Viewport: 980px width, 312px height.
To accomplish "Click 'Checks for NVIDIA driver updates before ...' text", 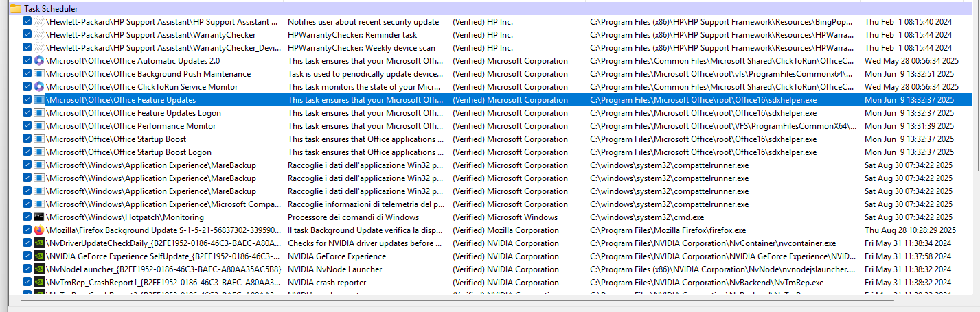I will (x=365, y=243).
